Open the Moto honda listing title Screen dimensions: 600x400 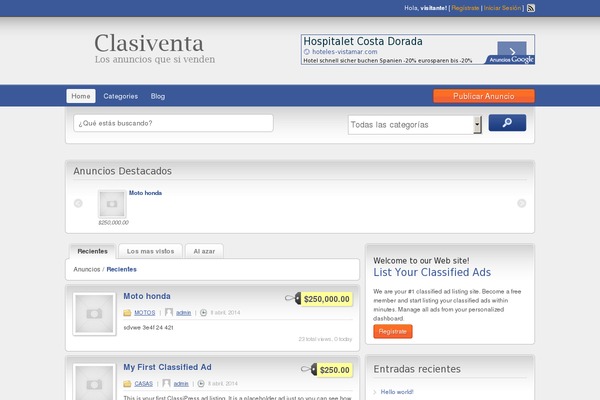pos(147,296)
